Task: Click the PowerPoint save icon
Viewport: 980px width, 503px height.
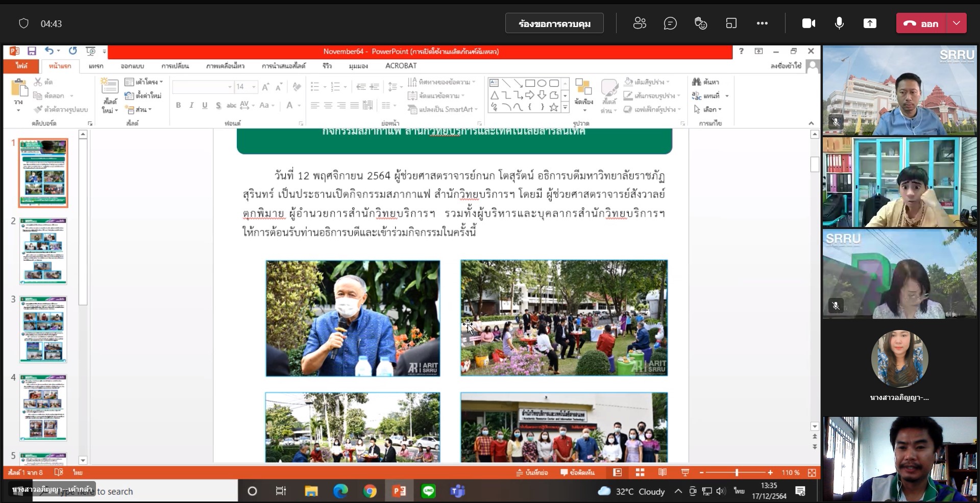Action: click(32, 51)
